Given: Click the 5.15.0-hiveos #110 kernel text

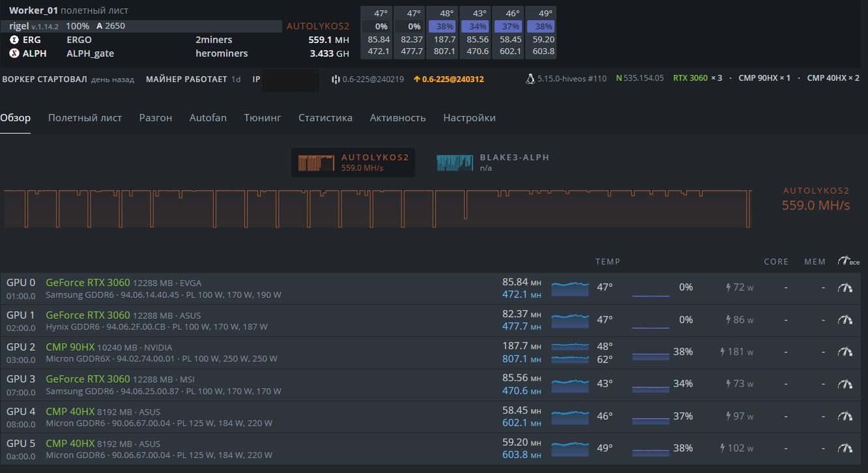Looking at the screenshot, I should [x=572, y=79].
